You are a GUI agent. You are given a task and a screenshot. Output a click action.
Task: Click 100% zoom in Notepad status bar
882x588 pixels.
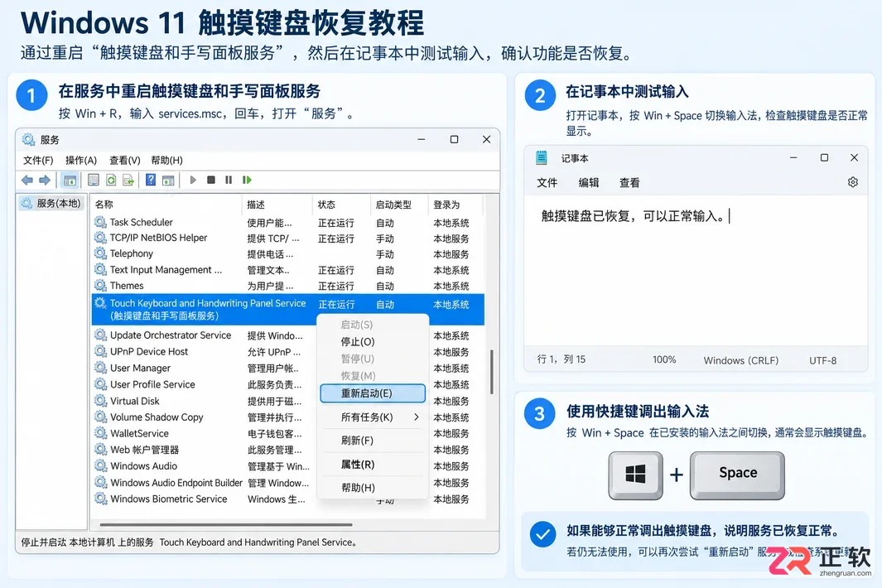click(664, 359)
